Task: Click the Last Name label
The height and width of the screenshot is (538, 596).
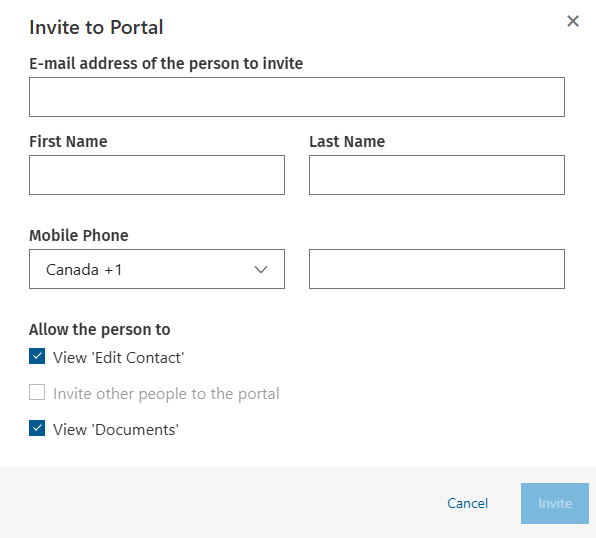Action: tap(347, 141)
